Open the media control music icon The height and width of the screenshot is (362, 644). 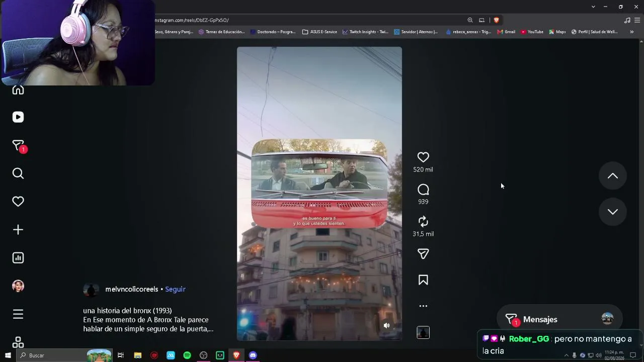pos(627,20)
